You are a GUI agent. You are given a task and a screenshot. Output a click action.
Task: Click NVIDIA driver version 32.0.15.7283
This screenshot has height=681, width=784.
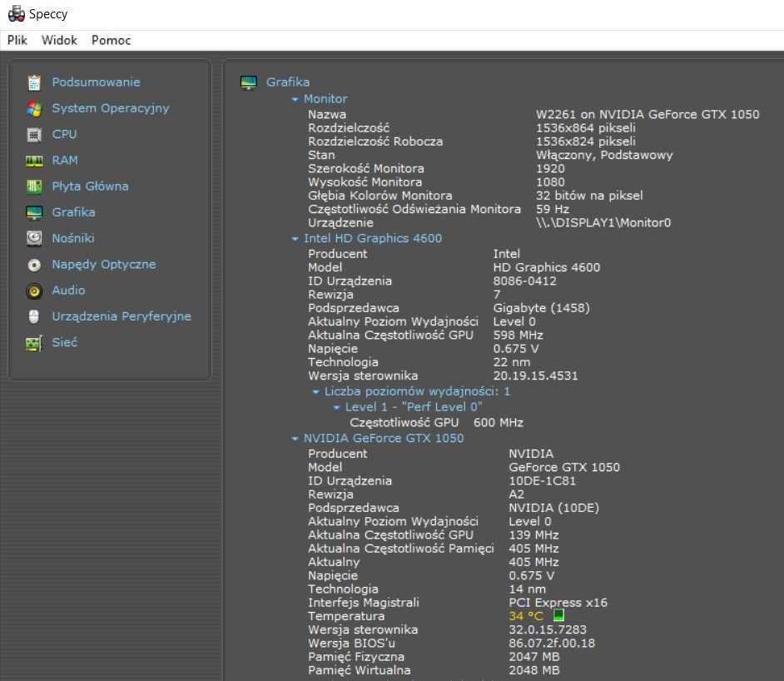pos(548,629)
